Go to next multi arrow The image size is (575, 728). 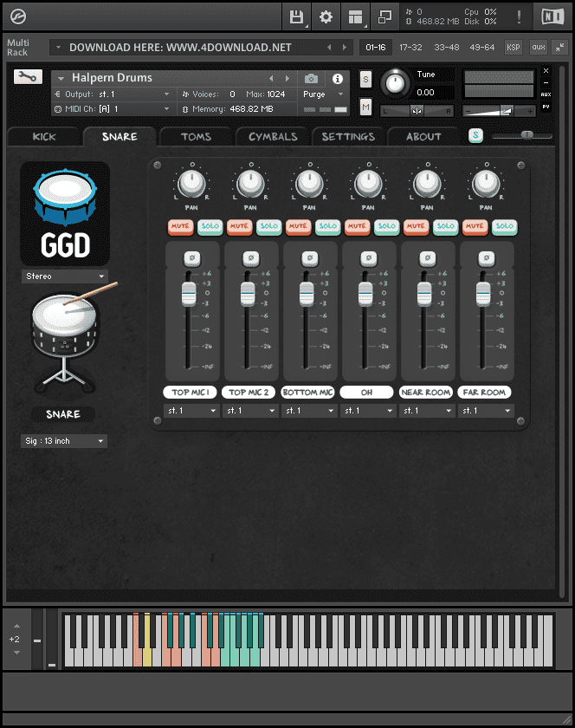[345, 48]
